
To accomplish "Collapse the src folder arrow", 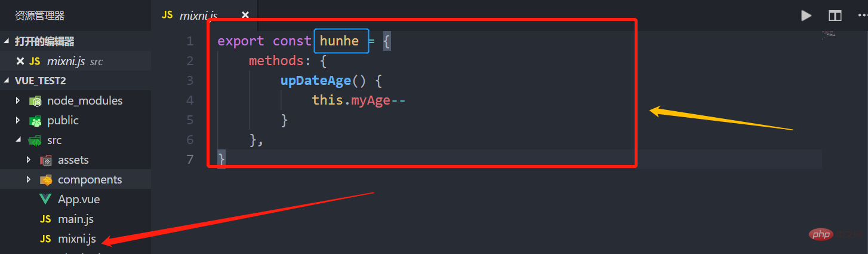I will pos(18,140).
